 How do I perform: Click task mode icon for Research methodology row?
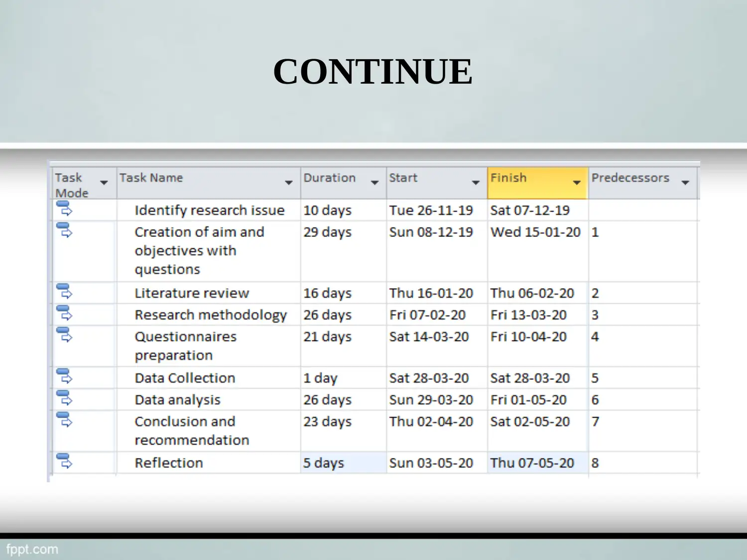pyautogui.click(x=64, y=313)
